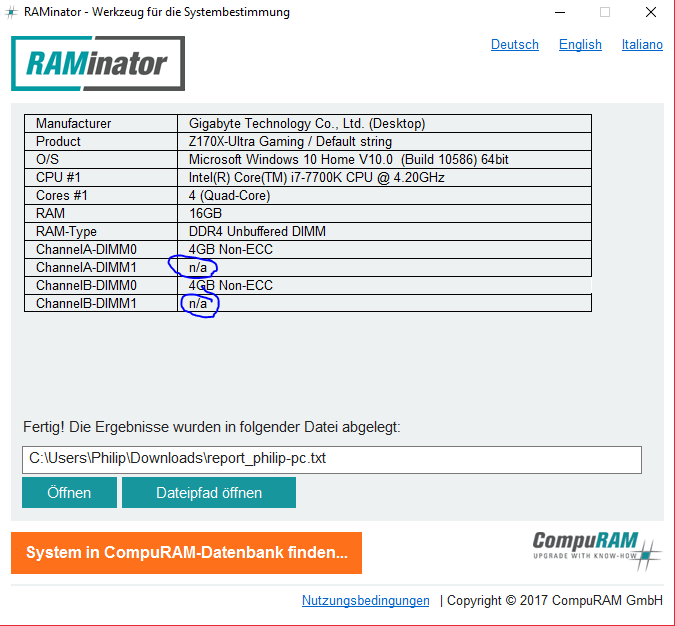The width and height of the screenshot is (675, 626).
Task: Minimize the RAMinator window
Action: point(560,12)
